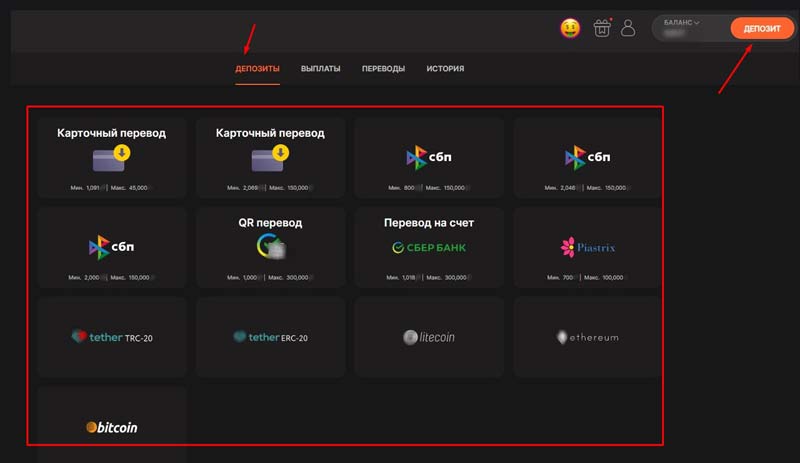The height and width of the screenshot is (463, 800).
Task: Click the money-face emoji icon in header
Action: (571, 29)
